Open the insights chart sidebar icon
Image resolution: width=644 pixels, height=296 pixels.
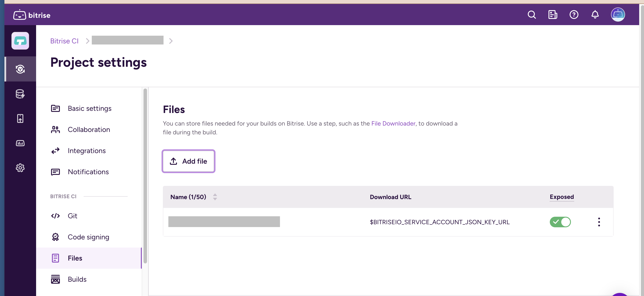(x=20, y=143)
